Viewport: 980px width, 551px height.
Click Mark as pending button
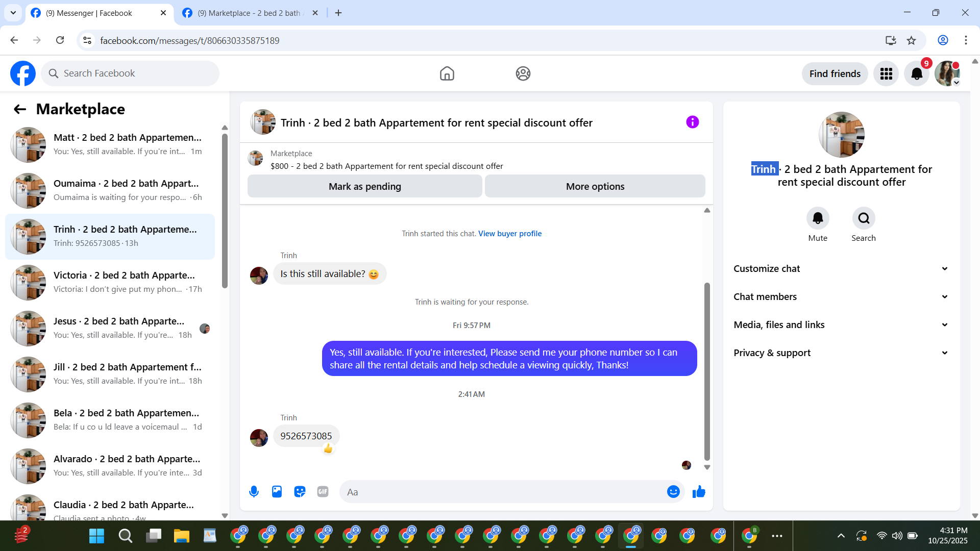click(364, 187)
